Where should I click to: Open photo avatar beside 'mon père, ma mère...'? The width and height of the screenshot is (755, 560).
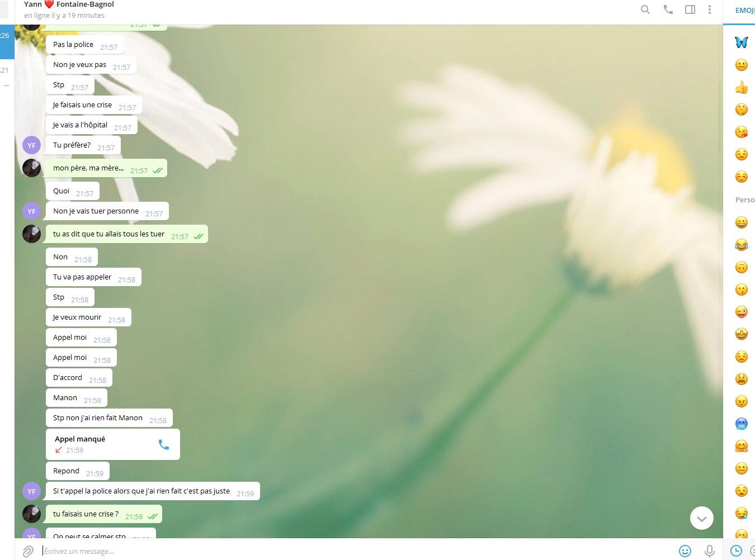(x=31, y=168)
